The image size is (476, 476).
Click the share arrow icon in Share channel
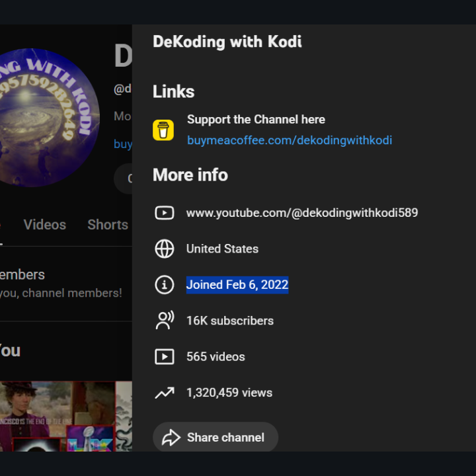pyautogui.click(x=171, y=438)
